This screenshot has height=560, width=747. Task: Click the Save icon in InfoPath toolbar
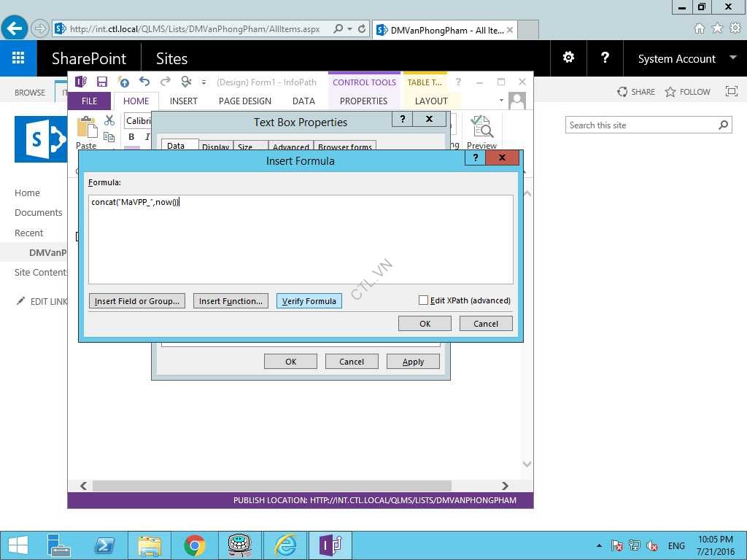click(102, 82)
